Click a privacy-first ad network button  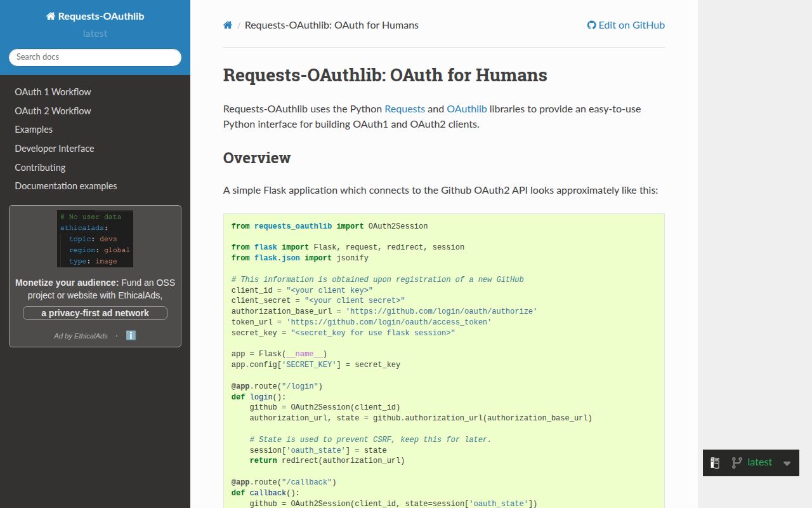[x=95, y=313]
